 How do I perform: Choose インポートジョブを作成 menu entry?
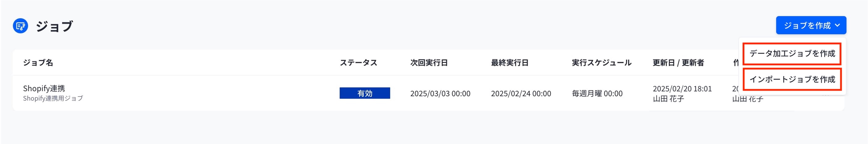(792, 80)
